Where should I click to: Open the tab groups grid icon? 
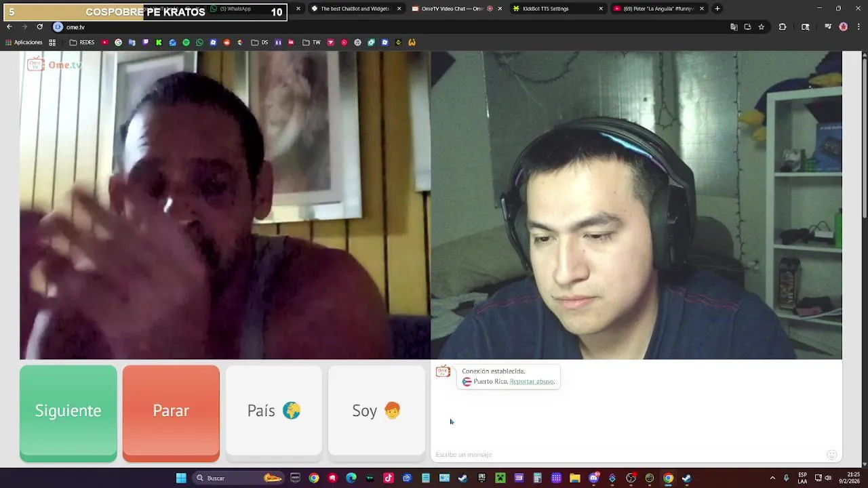52,42
